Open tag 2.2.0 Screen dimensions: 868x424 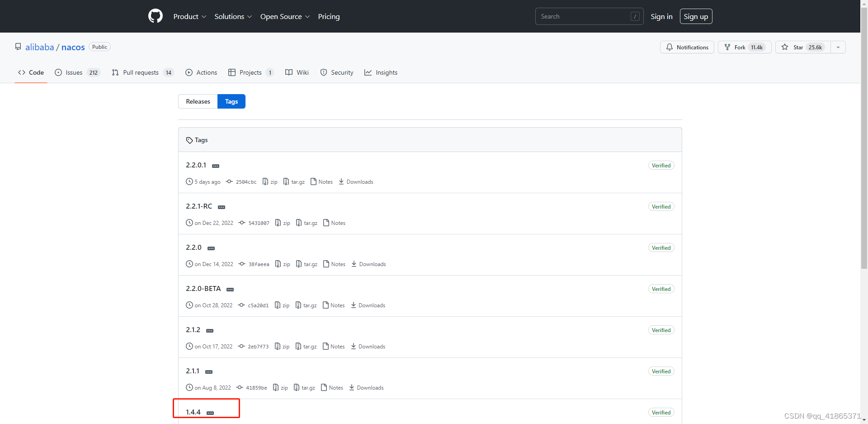[193, 248]
